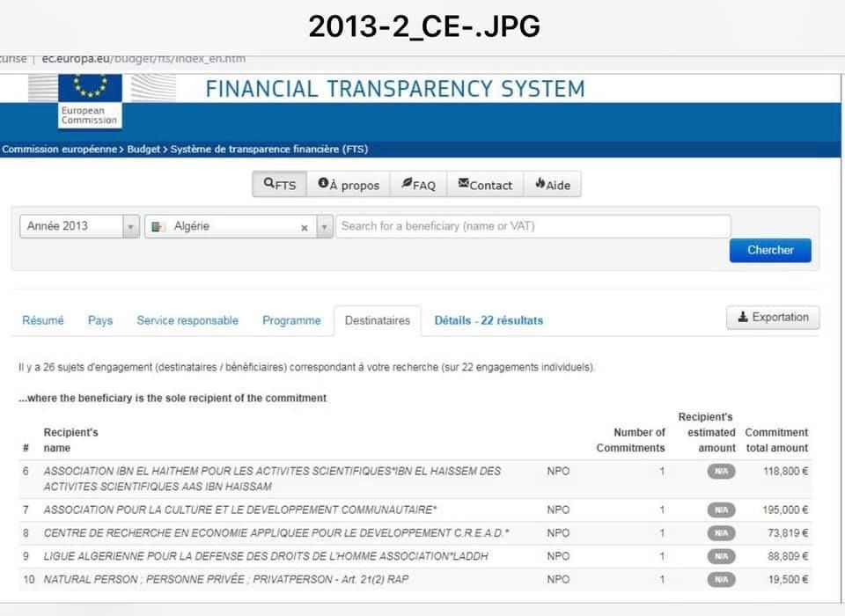
Task: Clear the Algérie country selection
Action: tap(305, 227)
